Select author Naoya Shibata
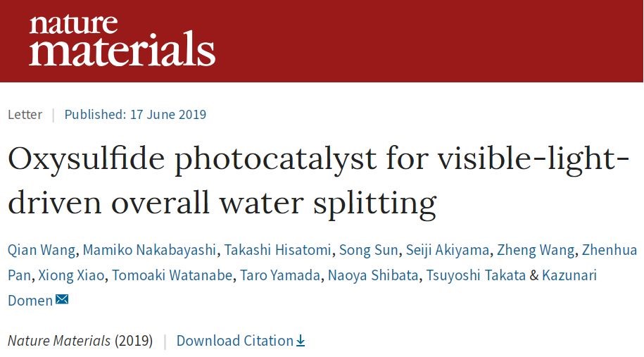This screenshot has width=644, height=357. [373, 275]
